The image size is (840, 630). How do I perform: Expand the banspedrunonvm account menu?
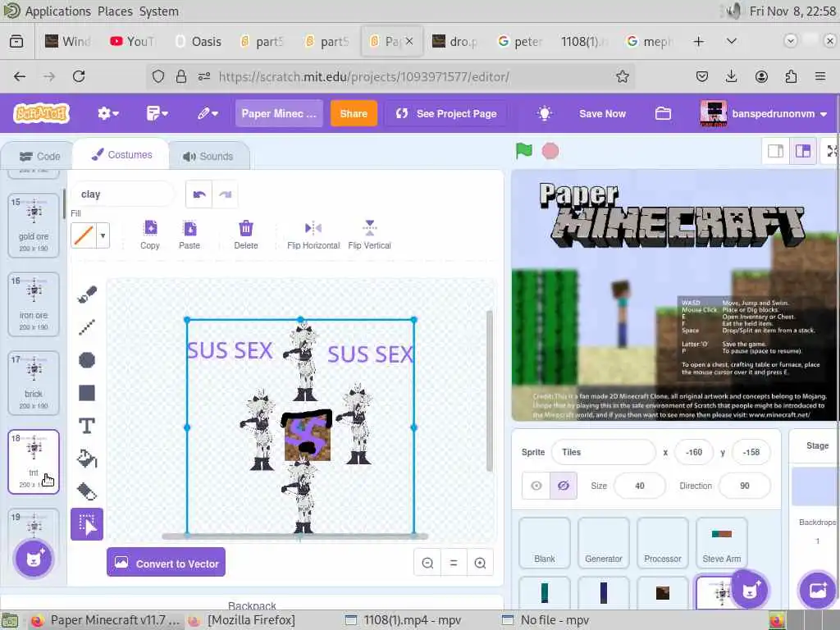(x=765, y=113)
